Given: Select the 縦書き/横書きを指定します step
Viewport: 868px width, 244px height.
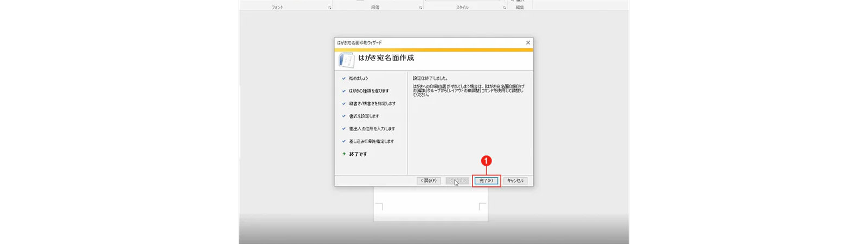Looking at the screenshot, I should coord(372,103).
